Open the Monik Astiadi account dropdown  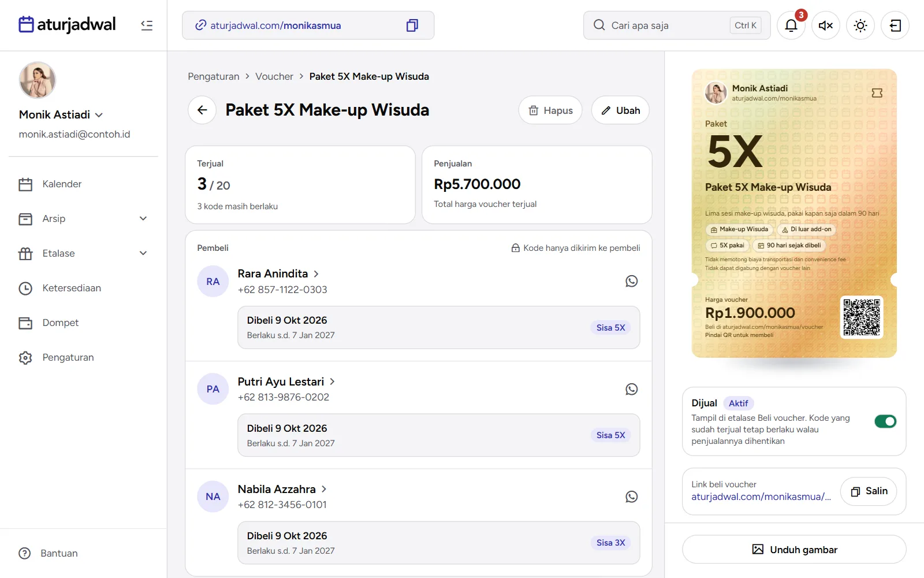[x=61, y=114]
